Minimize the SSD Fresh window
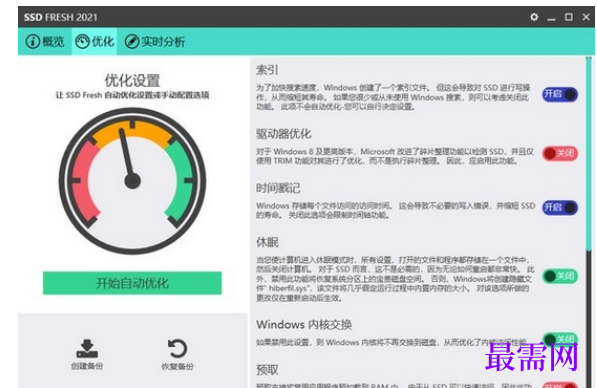This screenshot has width=597, height=388. click(551, 18)
